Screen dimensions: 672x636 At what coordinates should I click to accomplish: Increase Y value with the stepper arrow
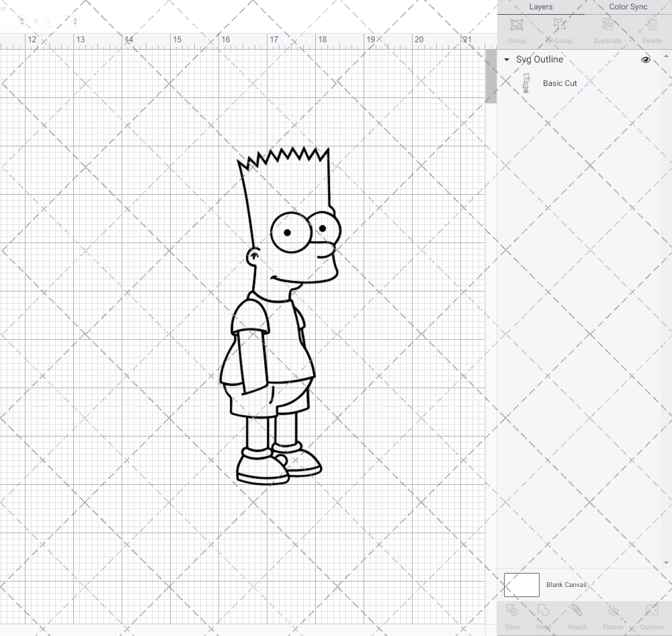tap(74, 18)
